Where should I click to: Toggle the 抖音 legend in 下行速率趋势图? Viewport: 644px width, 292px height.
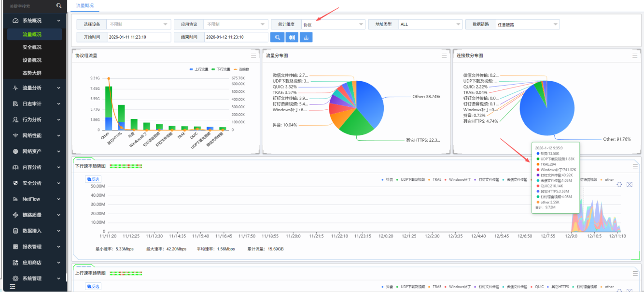pos(387,179)
